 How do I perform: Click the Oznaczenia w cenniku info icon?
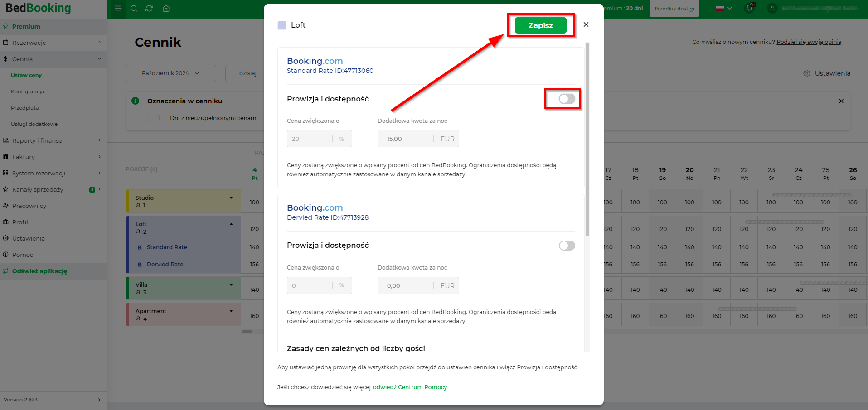[135, 101]
